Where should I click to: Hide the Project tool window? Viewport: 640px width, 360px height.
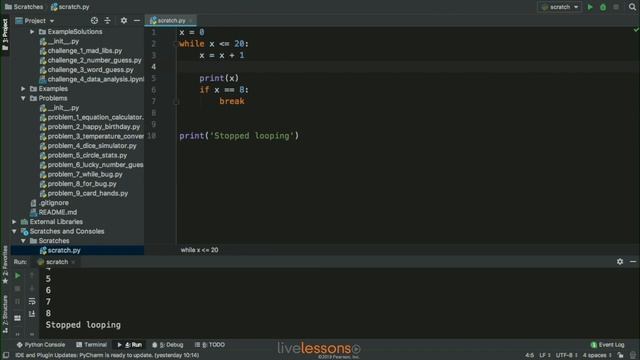pyautogui.click(x=137, y=20)
